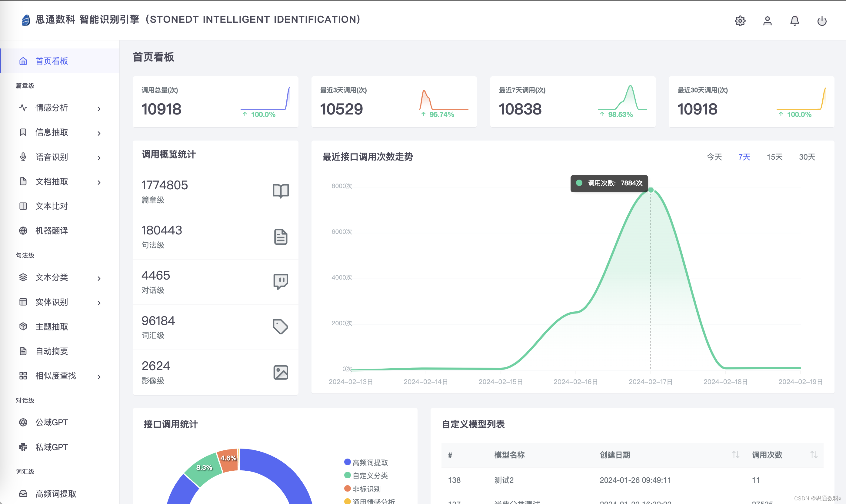Click the 信息抽取 bookmark icon
The width and height of the screenshot is (846, 504).
(x=23, y=132)
